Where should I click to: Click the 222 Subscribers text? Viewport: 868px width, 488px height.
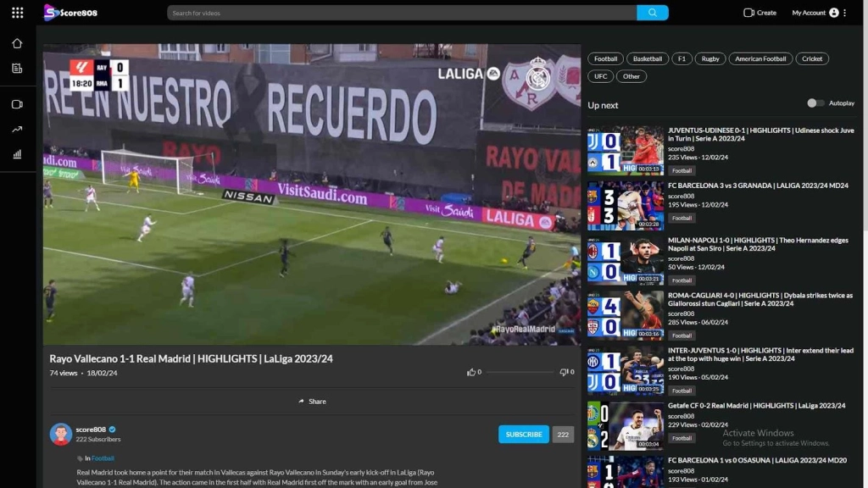coord(98,440)
